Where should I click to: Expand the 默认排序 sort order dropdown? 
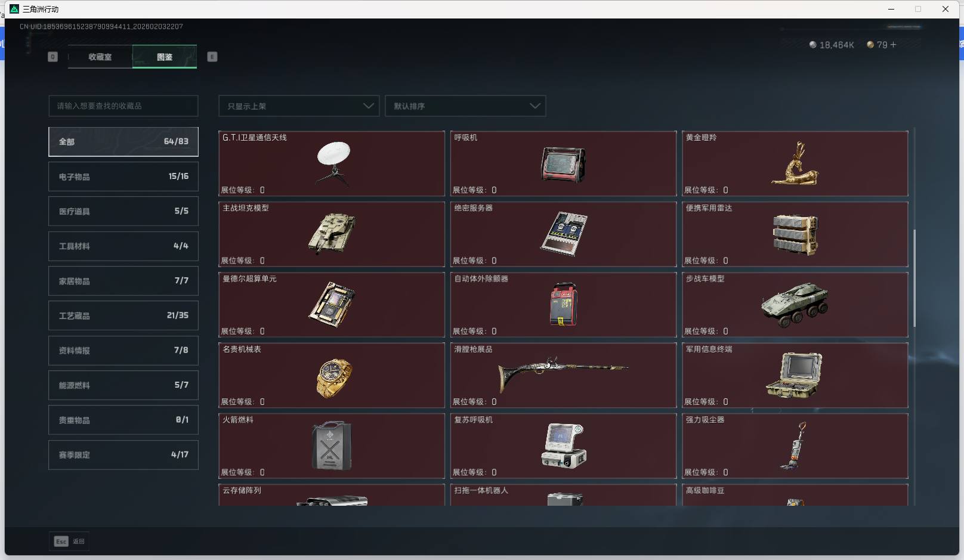pyautogui.click(x=466, y=106)
